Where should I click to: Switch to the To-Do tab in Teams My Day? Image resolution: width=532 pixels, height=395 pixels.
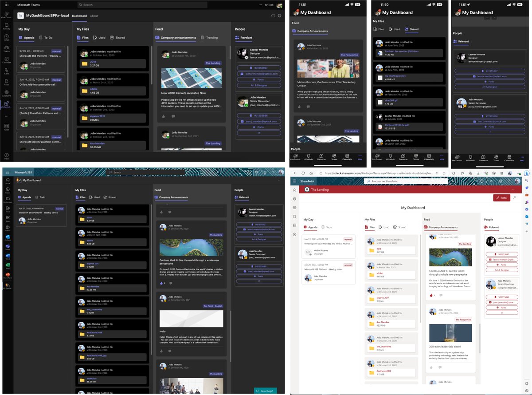tap(46, 38)
